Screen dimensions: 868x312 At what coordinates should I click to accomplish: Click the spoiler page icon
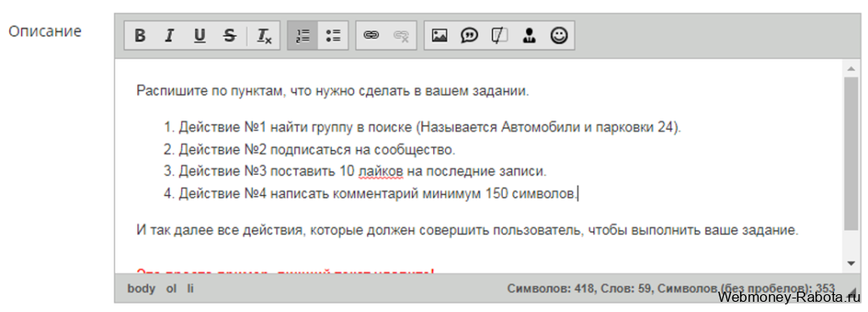pos(499,36)
